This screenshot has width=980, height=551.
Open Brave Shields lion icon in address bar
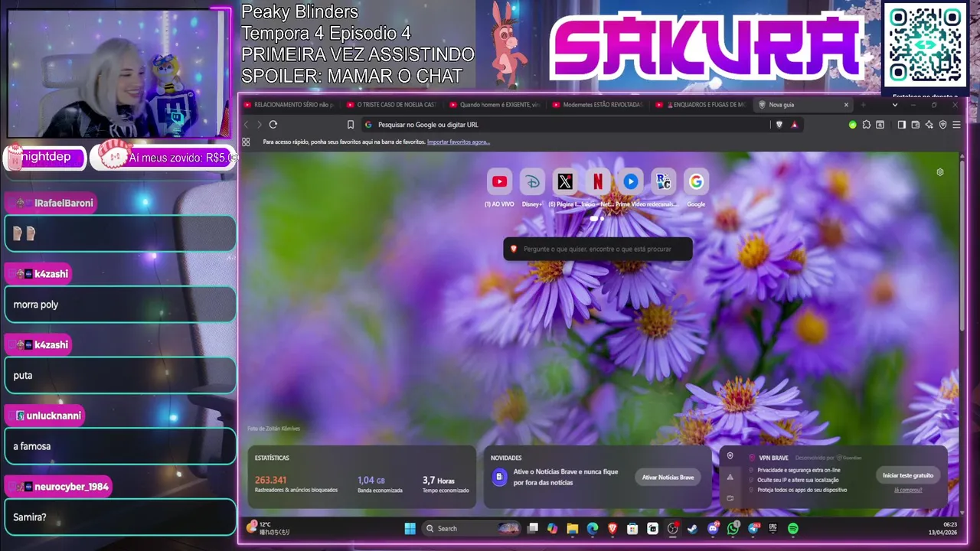(x=779, y=125)
